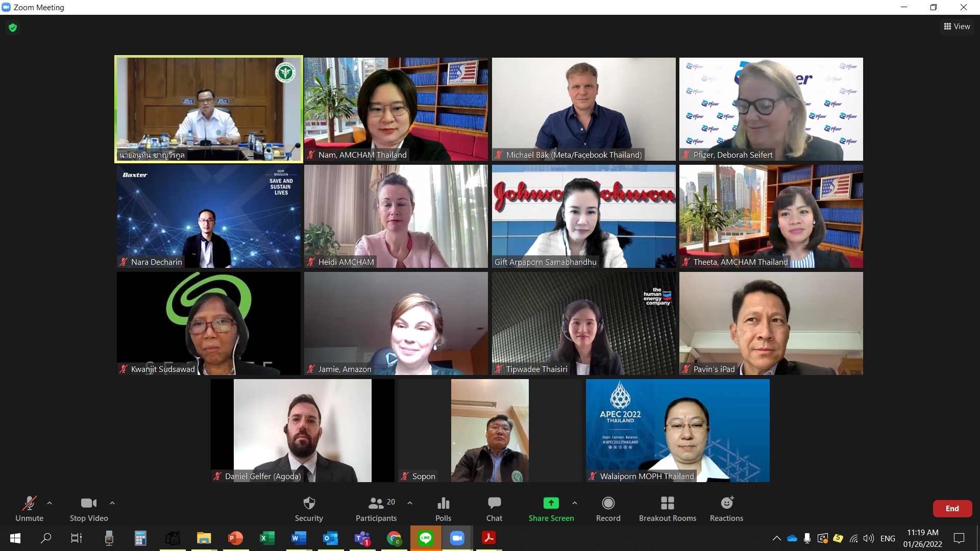Click the red End meeting button

tap(952, 509)
